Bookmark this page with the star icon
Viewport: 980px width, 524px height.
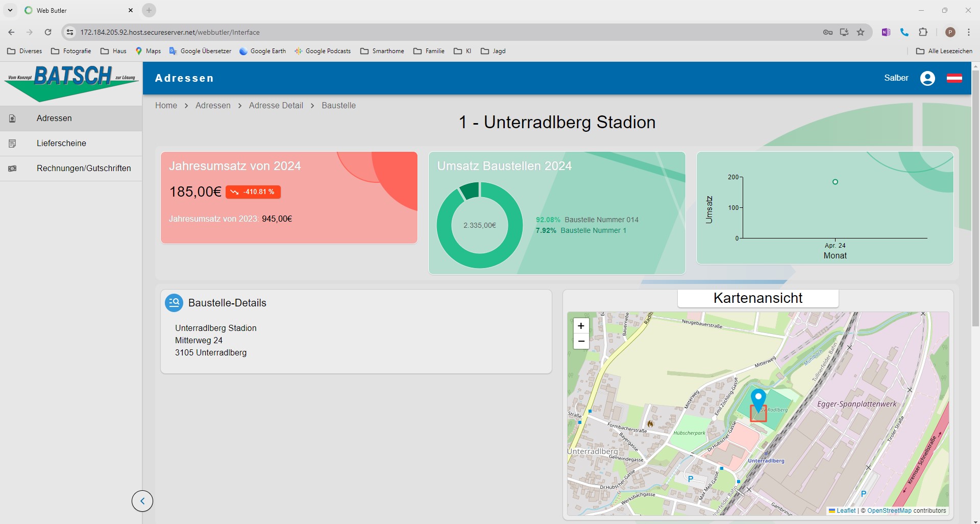(x=861, y=32)
